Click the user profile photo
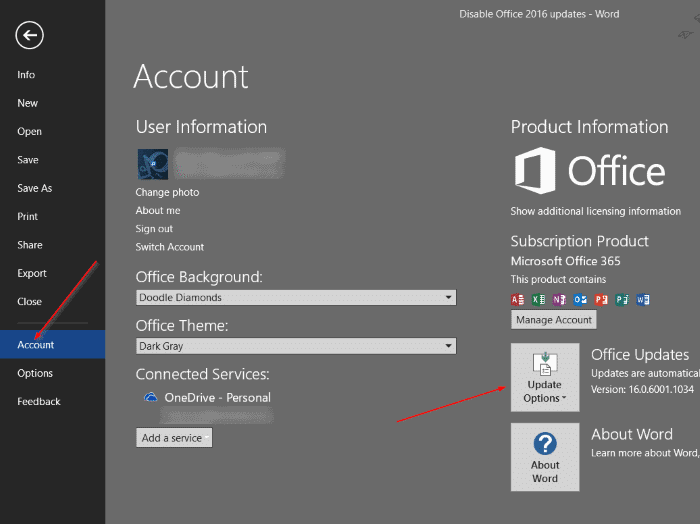Viewport: 700px width, 524px height. (x=153, y=164)
